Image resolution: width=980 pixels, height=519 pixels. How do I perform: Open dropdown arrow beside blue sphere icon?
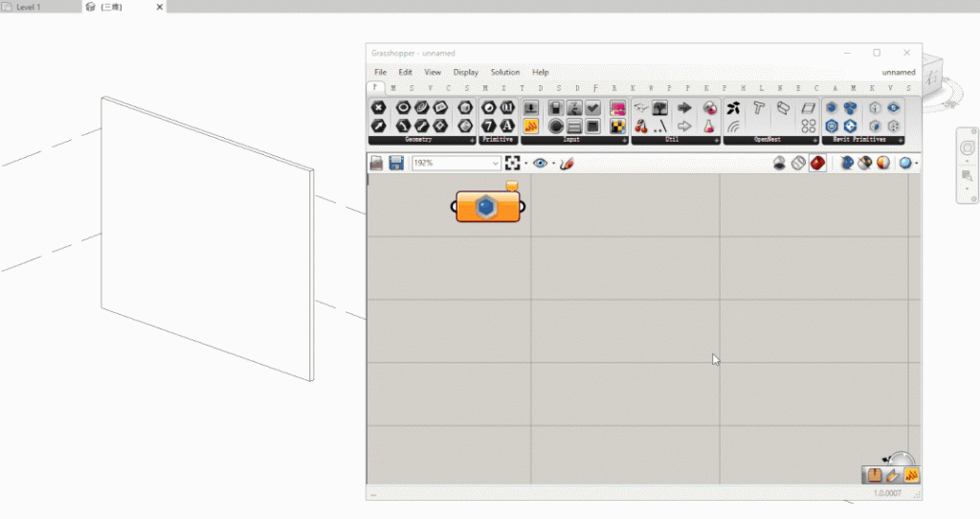916,164
